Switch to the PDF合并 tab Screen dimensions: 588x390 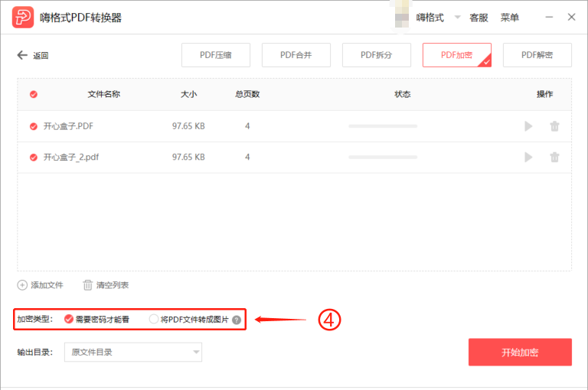[296, 55]
